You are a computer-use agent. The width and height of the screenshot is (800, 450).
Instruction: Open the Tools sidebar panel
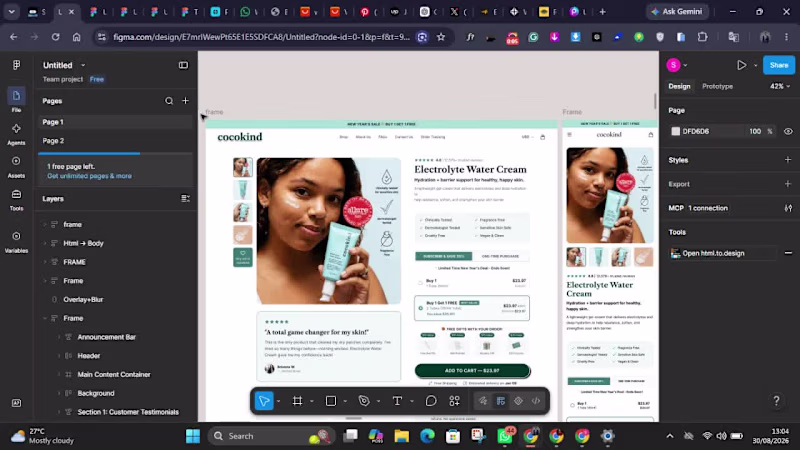[16, 199]
